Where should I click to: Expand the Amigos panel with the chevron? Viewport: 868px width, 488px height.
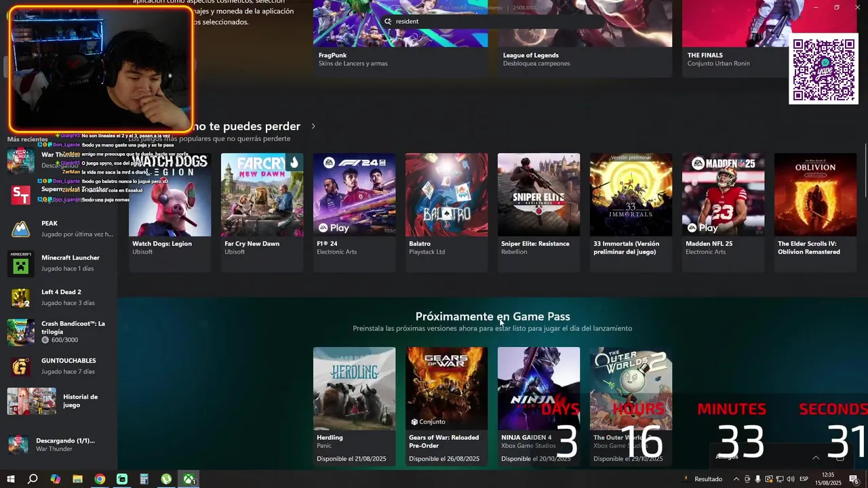pyautogui.click(x=816, y=457)
